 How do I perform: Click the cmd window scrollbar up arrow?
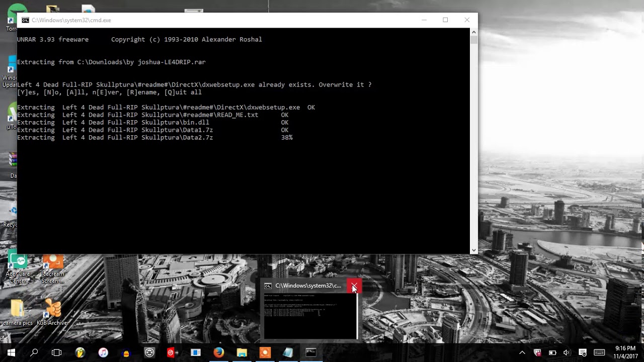coord(473,32)
